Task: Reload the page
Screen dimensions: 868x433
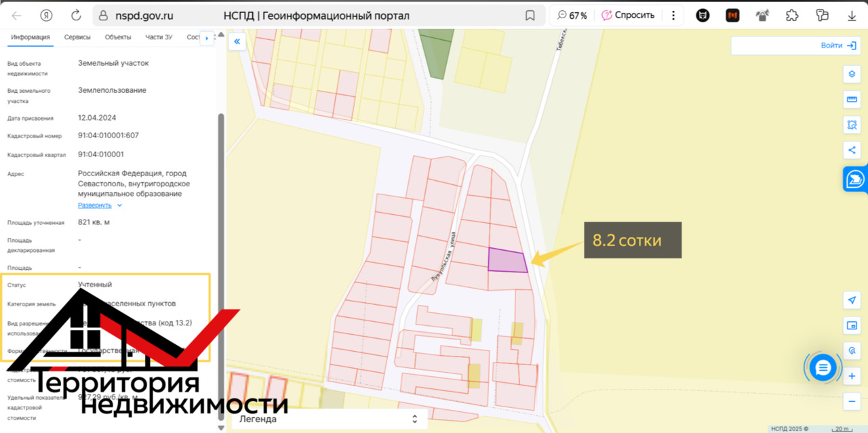Action: 76,16
